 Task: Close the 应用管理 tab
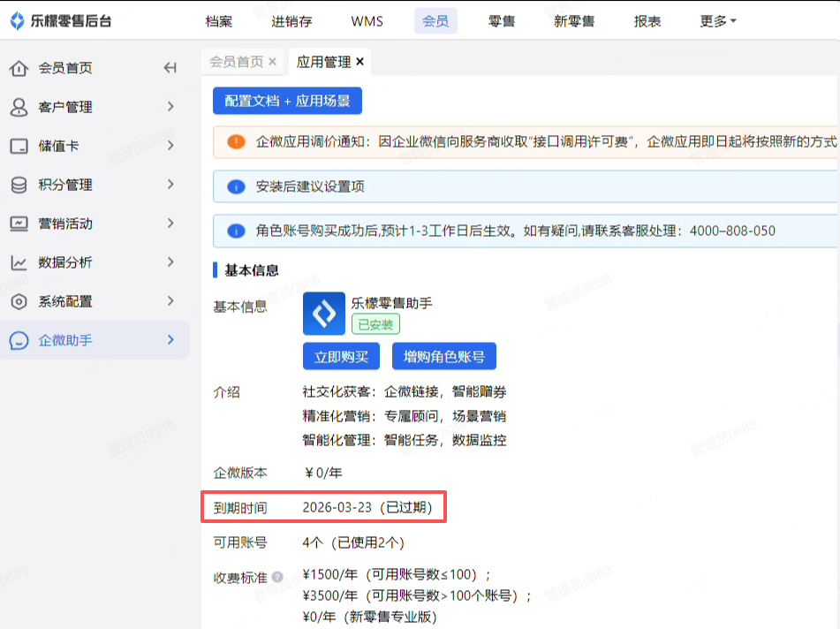(360, 62)
